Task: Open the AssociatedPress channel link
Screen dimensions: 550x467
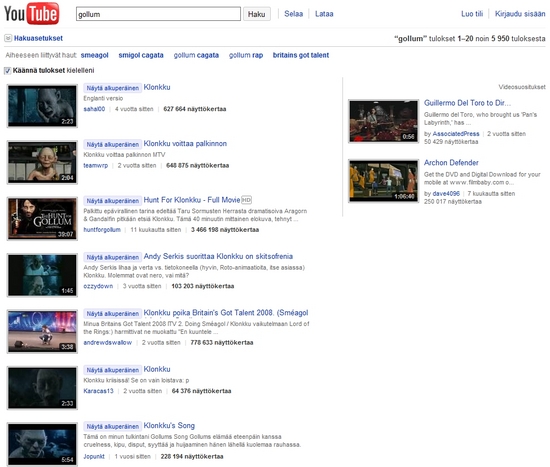Action: click(x=456, y=134)
